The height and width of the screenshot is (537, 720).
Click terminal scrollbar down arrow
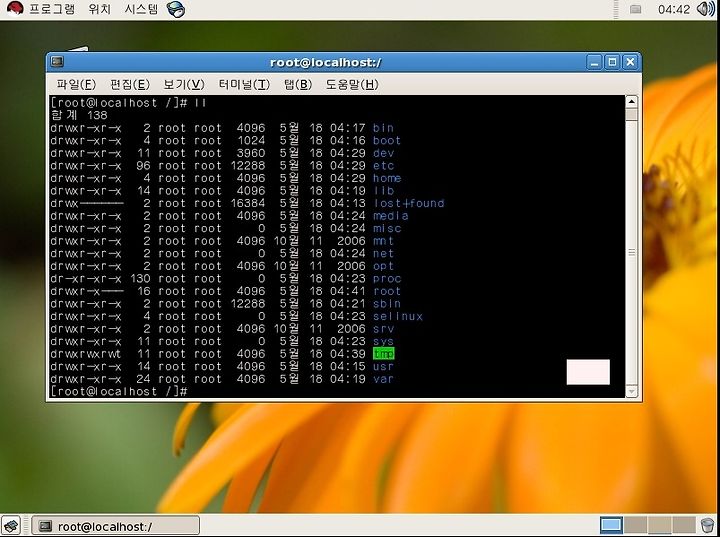[631, 391]
